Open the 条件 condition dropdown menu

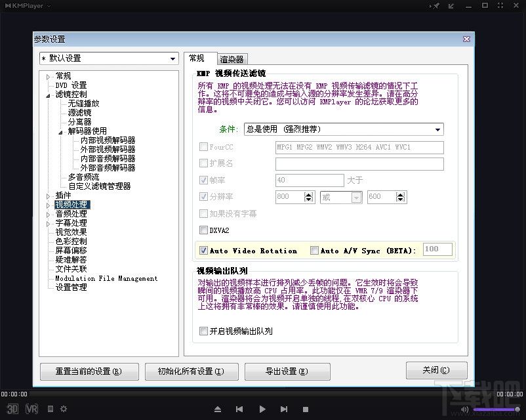click(437, 129)
